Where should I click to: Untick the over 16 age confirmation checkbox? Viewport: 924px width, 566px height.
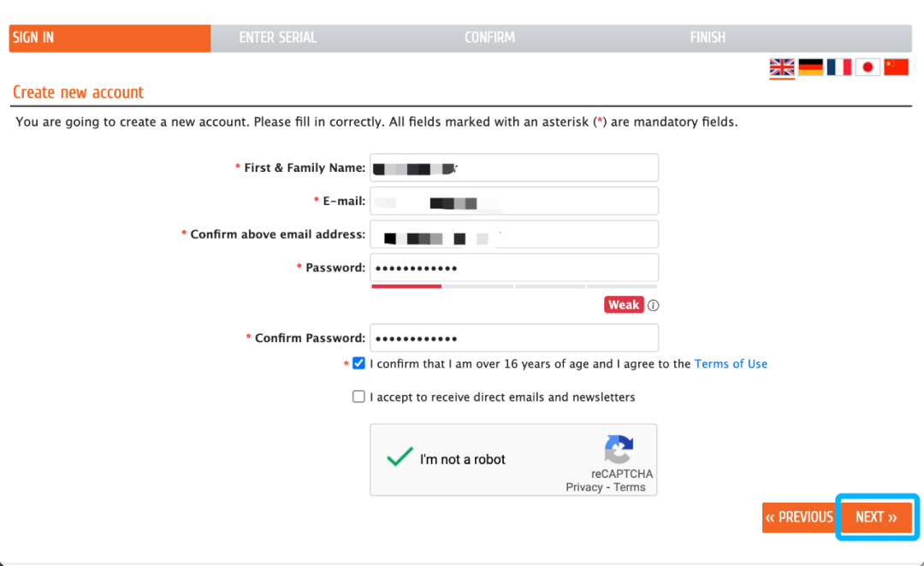coord(358,363)
